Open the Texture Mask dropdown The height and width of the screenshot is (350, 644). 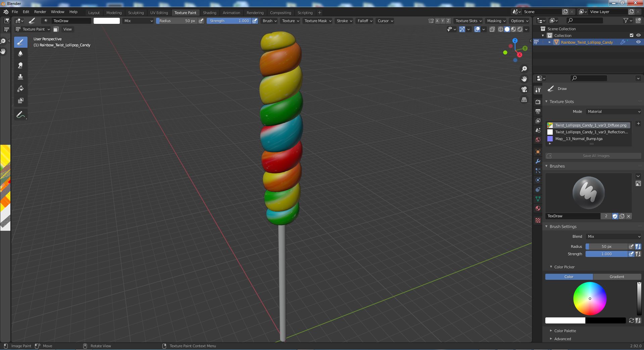tap(318, 21)
